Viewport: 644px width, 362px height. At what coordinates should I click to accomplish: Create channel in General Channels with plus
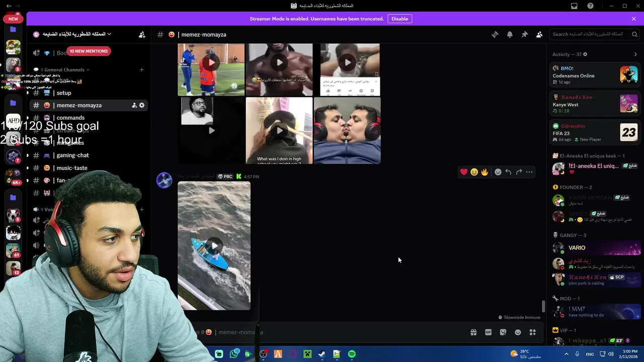tap(142, 70)
